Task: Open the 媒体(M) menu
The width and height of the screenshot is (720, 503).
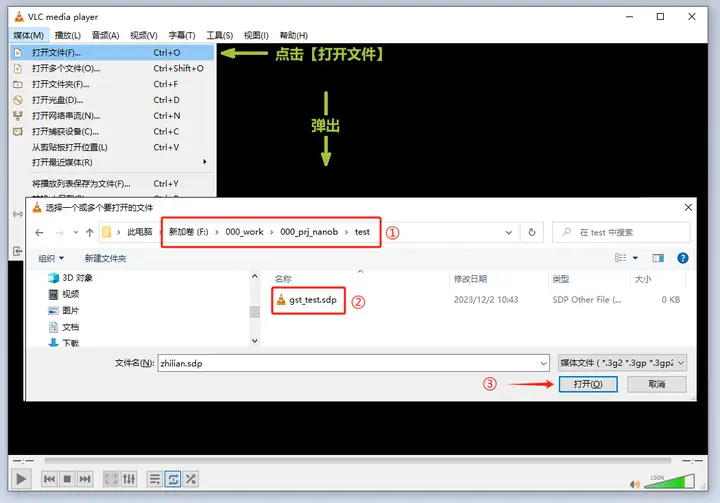Action: tap(28, 35)
